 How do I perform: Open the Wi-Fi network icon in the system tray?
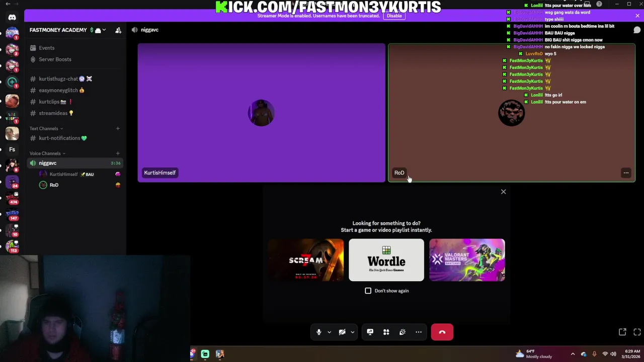coord(605,354)
